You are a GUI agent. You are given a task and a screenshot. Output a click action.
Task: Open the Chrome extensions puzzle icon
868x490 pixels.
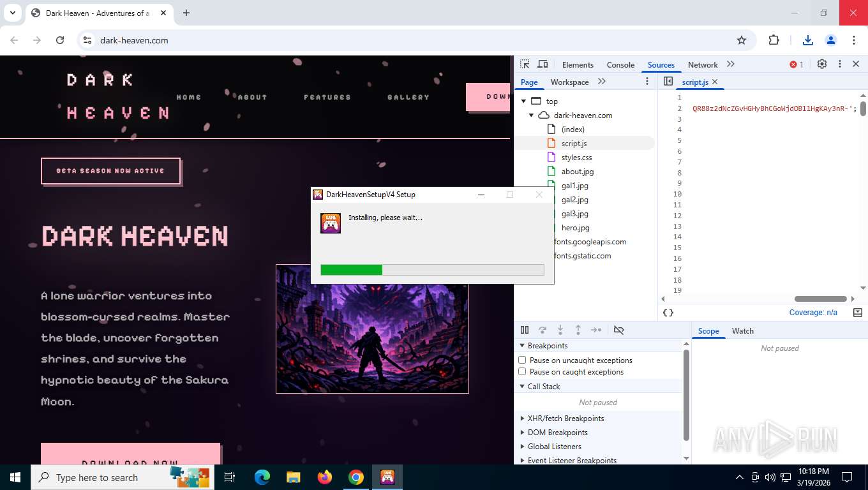pyautogui.click(x=774, y=40)
